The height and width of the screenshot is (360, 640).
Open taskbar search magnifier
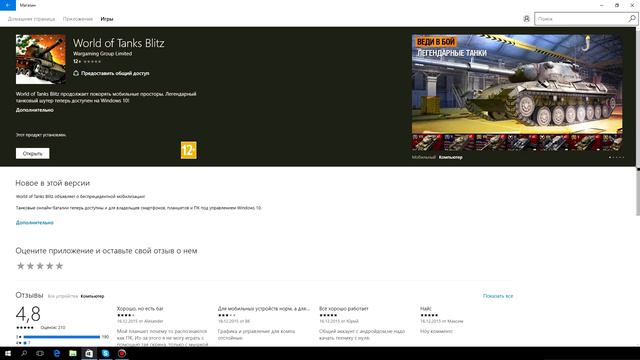pyautogui.click(x=24, y=353)
